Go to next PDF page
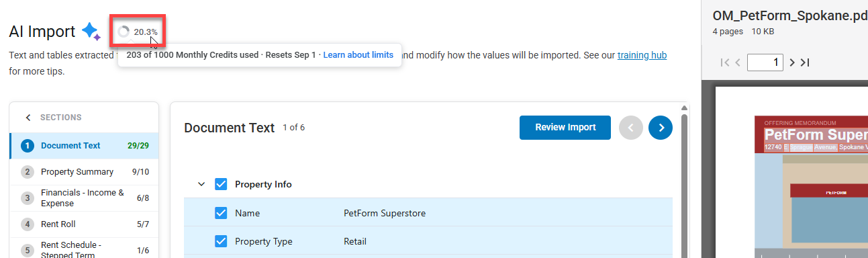Viewport: 868px width, 258px height. pyautogui.click(x=792, y=62)
